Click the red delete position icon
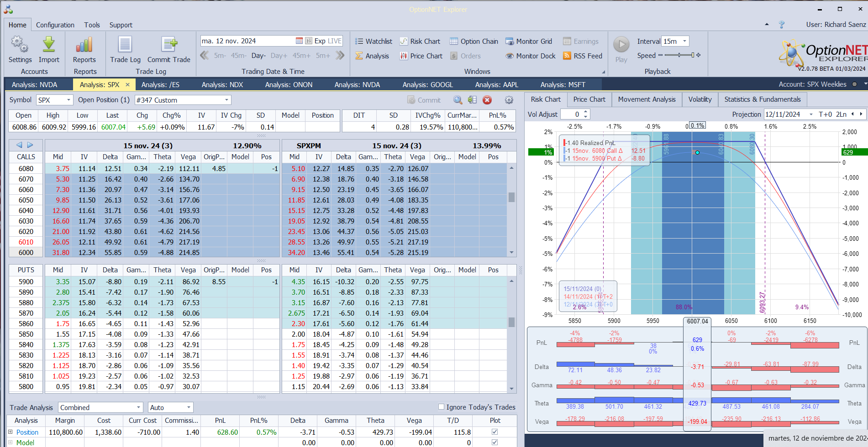The image size is (868, 447). click(x=487, y=100)
